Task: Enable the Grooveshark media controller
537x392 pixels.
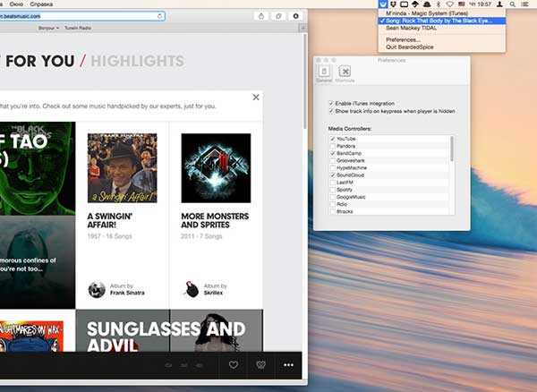Action: 332,160
